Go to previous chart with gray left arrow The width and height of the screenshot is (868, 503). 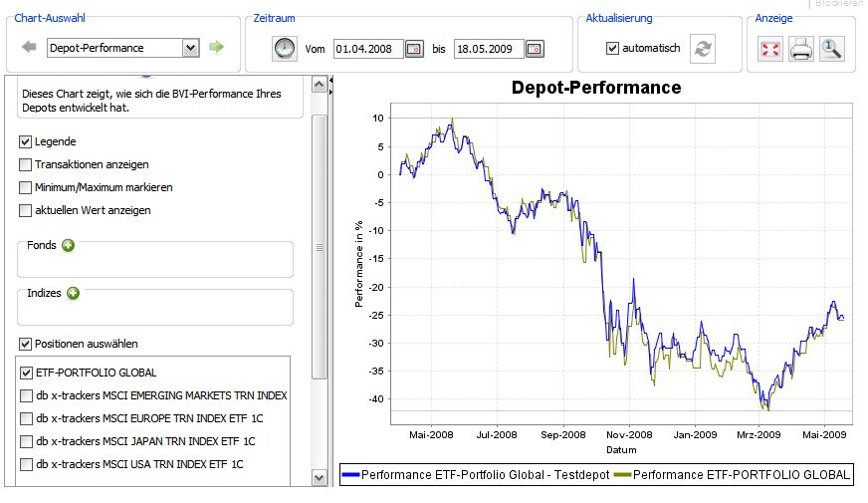(29, 48)
